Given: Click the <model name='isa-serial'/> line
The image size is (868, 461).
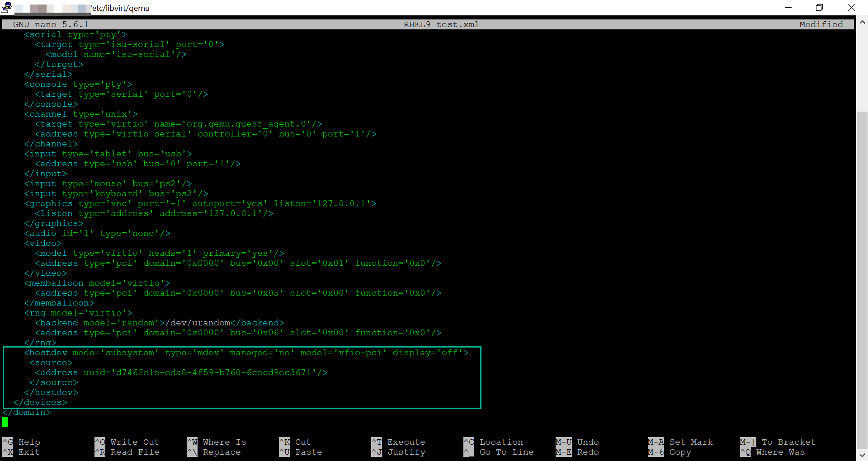Looking at the screenshot, I should click(116, 54).
